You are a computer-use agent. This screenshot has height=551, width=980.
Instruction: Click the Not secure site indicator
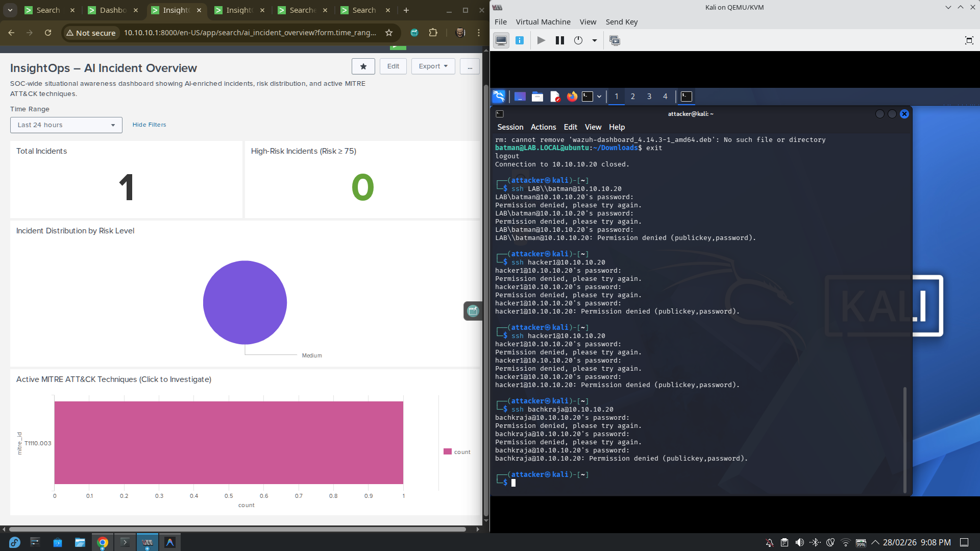click(91, 33)
